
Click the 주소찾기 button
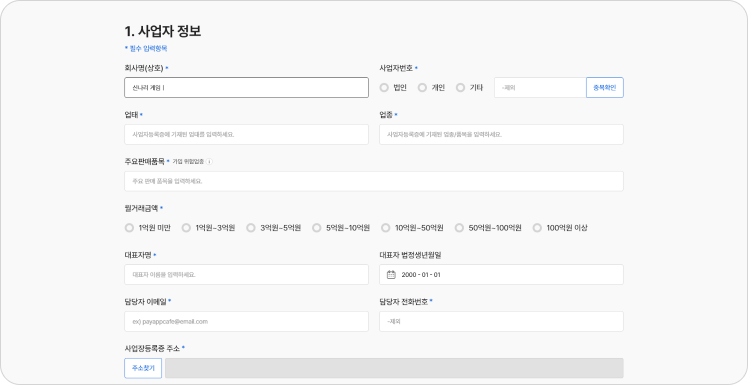tap(143, 368)
